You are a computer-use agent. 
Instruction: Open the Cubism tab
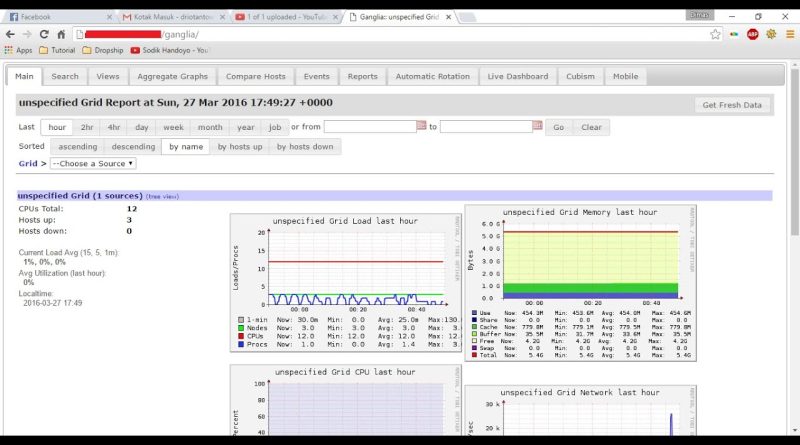pos(580,76)
